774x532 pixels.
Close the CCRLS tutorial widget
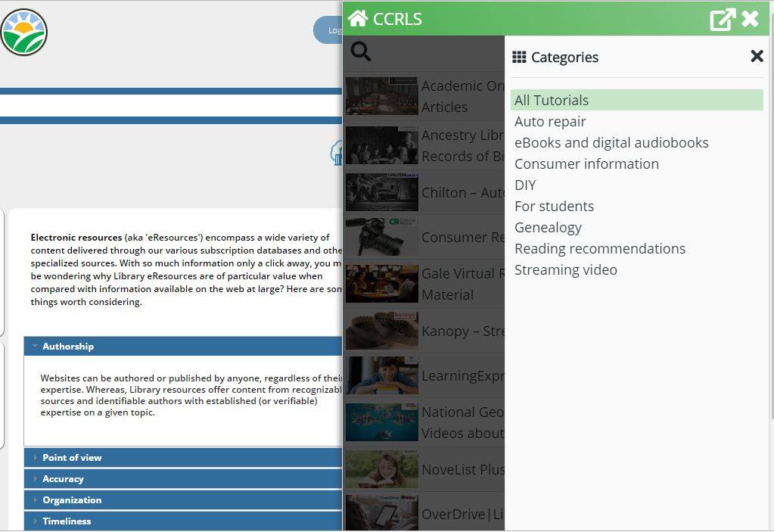751,19
